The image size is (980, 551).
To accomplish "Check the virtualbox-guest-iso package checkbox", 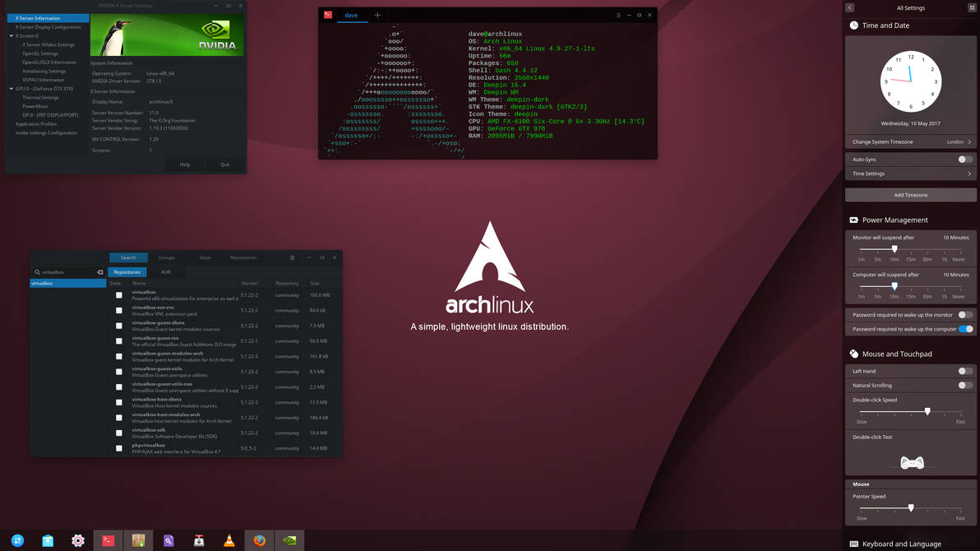I will pyautogui.click(x=118, y=340).
